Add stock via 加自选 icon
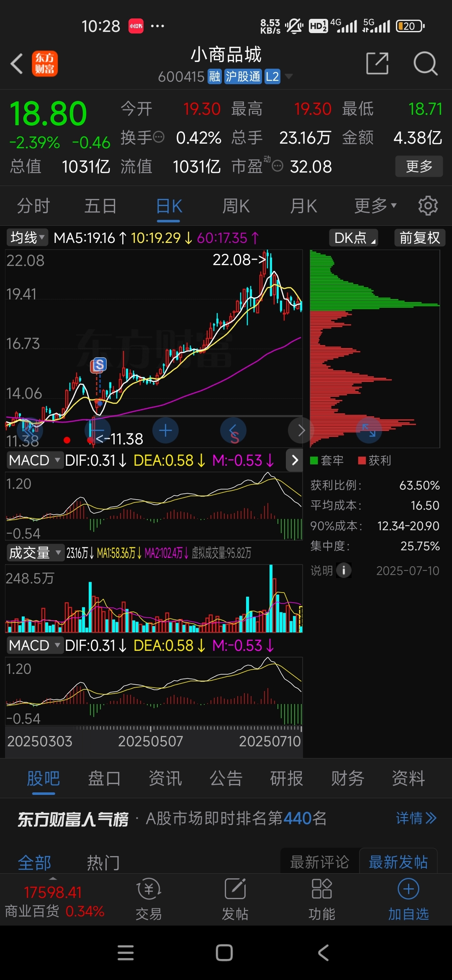This screenshot has width=452, height=980. click(408, 899)
